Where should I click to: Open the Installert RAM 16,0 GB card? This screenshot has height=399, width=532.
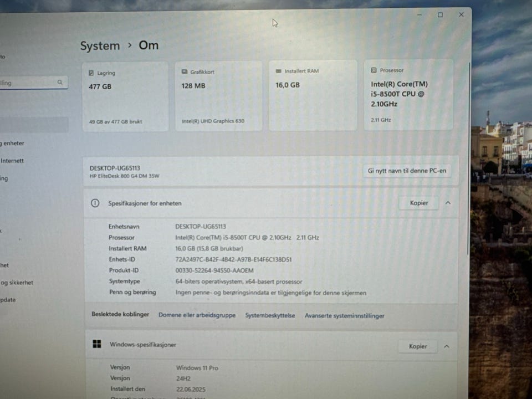pos(313,95)
